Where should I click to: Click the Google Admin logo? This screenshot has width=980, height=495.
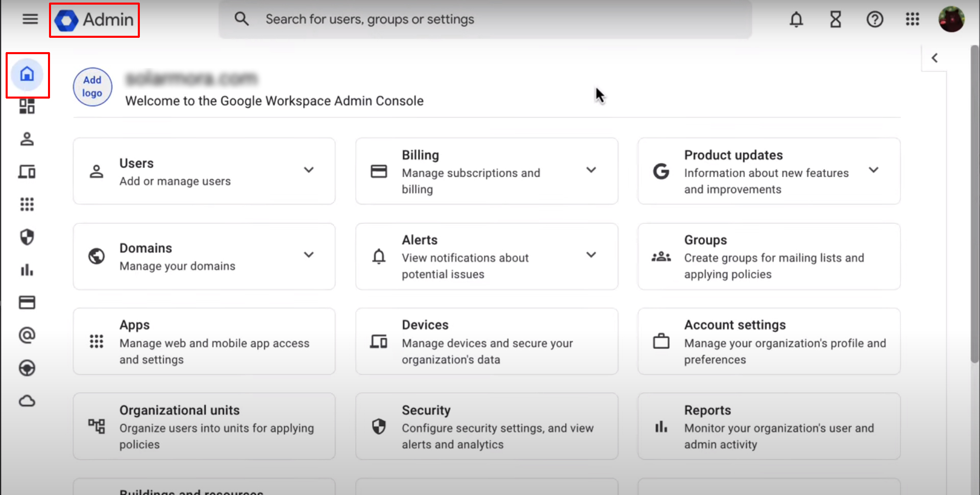tap(94, 20)
